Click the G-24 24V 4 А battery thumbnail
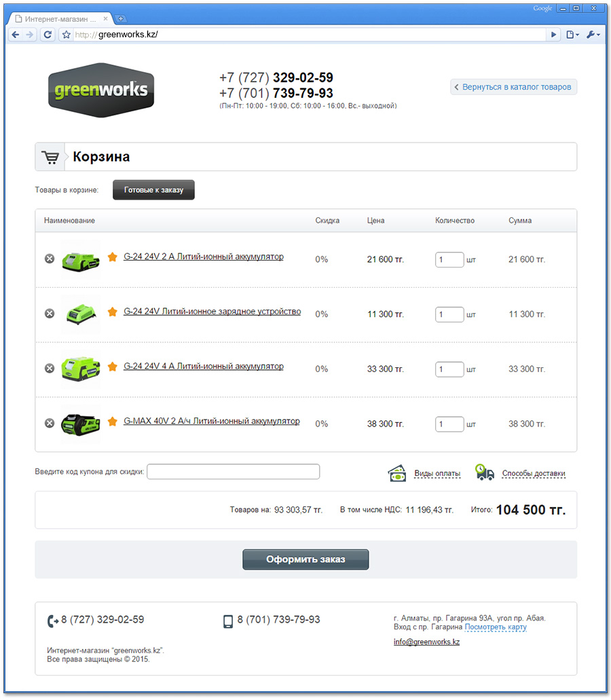Image resolution: width=611 pixels, height=700 pixels. coord(80,369)
